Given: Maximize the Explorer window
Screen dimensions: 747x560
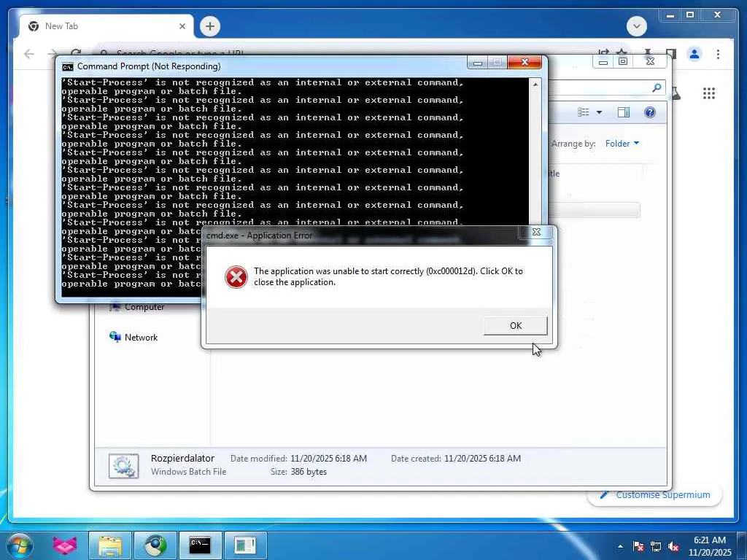Looking at the screenshot, I should pos(623,61).
